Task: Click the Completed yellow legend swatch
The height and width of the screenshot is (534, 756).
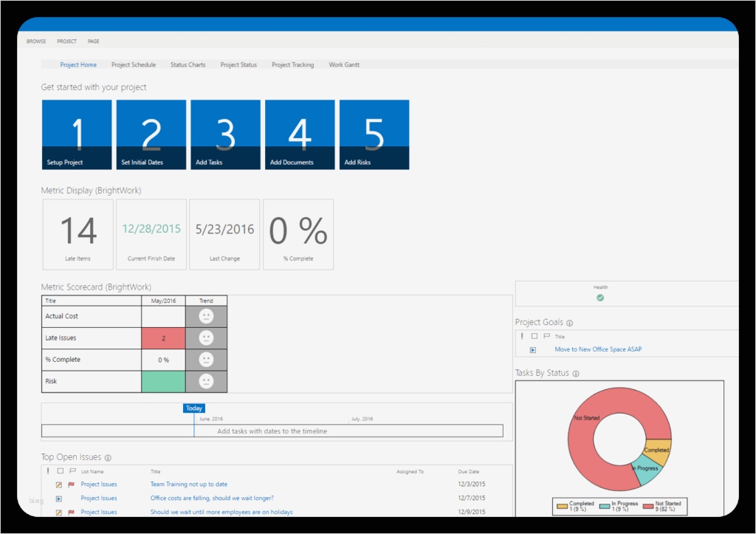Action: (562, 507)
